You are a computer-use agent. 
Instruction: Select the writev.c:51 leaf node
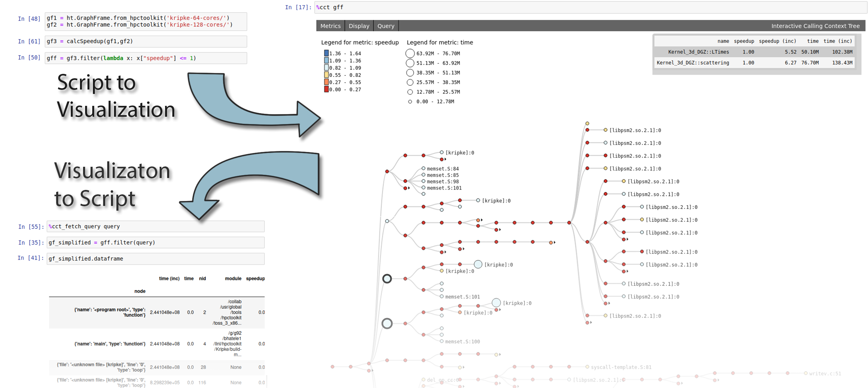pyautogui.click(x=805, y=373)
